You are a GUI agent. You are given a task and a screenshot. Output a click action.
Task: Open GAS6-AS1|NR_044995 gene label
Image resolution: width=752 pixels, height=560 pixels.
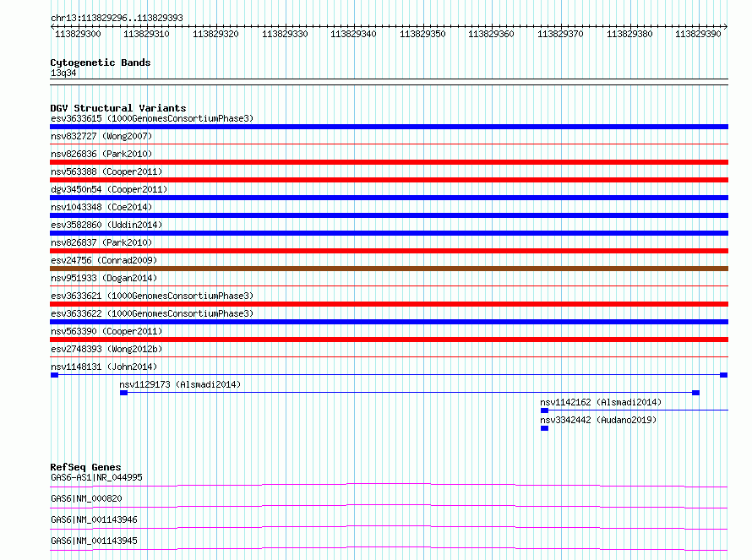point(96,477)
